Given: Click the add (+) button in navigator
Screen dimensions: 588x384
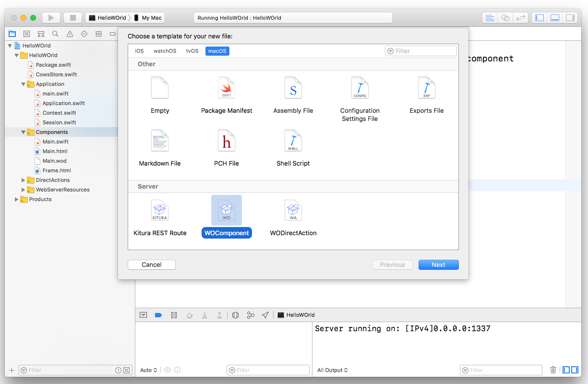Looking at the screenshot, I should [x=12, y=370].
